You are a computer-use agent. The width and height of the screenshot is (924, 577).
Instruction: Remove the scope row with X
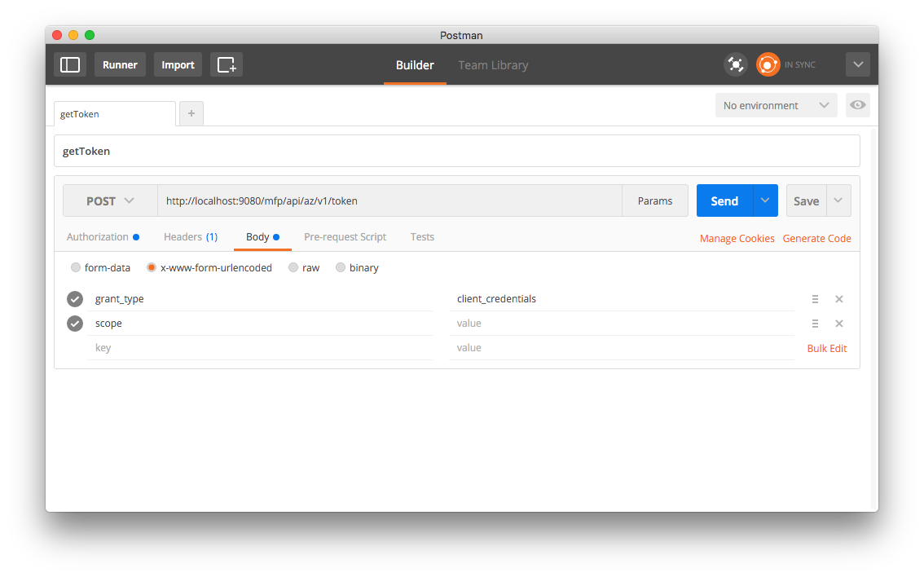click(839, 324)
